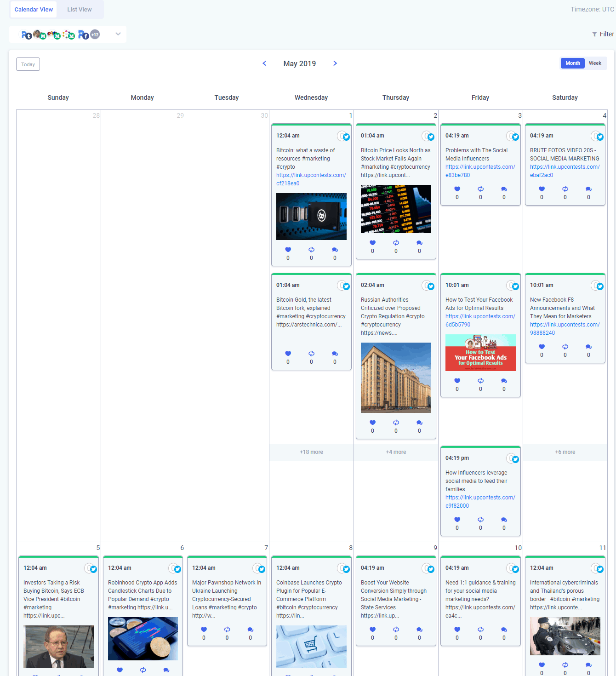Screen dimensions: 616x676
Task: Reply to BRUTE FOTOS VIDEO post
Action: [588, 189]
